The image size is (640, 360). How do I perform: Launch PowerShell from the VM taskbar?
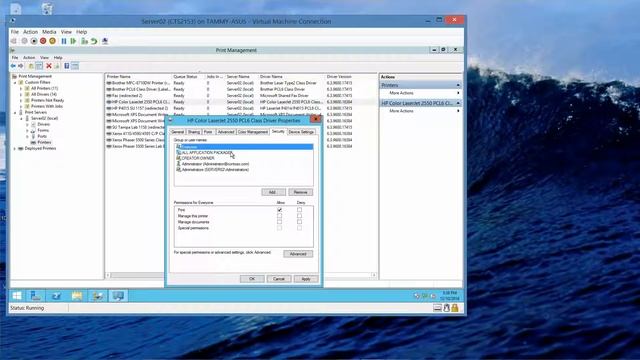coord(56,296)
